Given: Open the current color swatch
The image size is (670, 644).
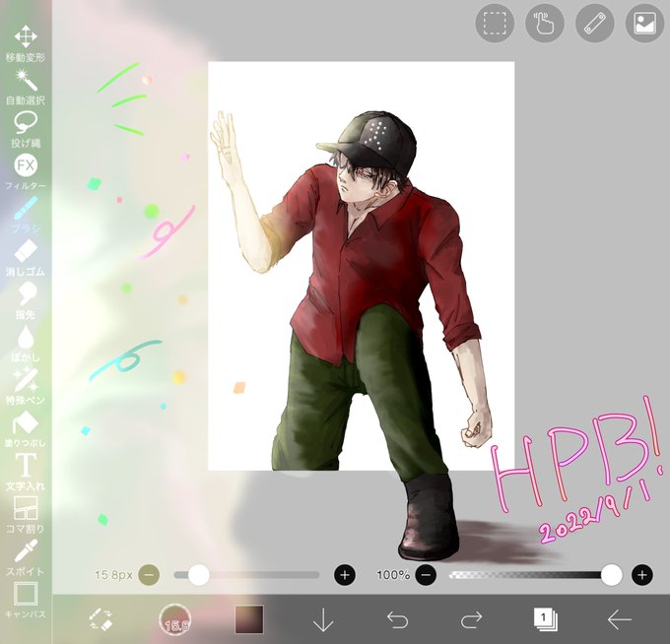Looking at the screenshot, I should click(x=249, y=619).
